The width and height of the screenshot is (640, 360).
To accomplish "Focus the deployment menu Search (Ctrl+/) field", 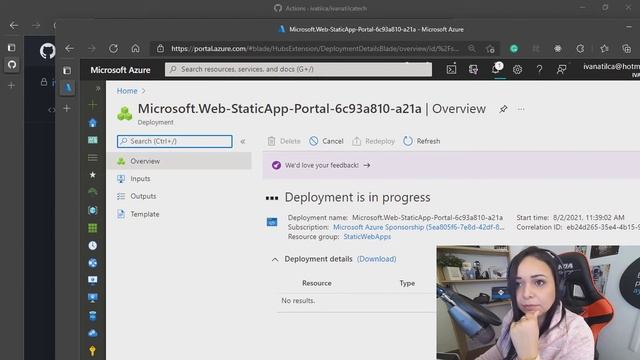I will point(175,141).
